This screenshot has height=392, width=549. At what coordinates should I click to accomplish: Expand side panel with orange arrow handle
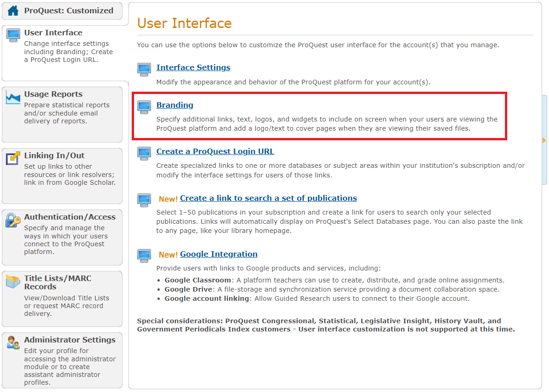(x=544, y=140)
